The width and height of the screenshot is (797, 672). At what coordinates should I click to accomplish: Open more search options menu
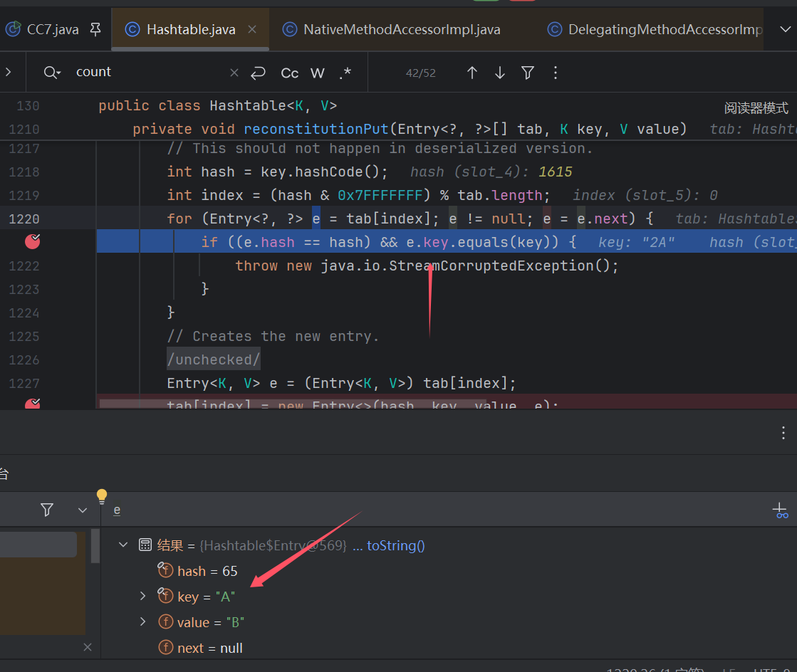[555, 73]
